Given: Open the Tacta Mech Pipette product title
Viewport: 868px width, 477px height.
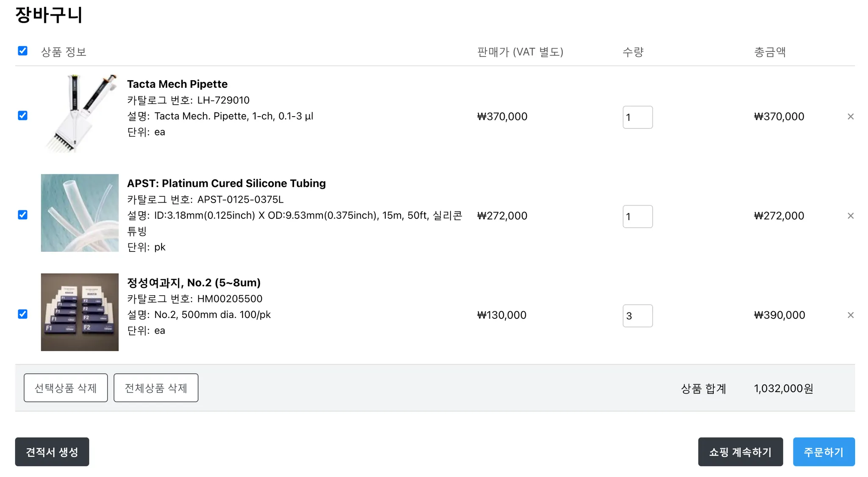Looking at the screenshot, I should click(x=177, y=84).
